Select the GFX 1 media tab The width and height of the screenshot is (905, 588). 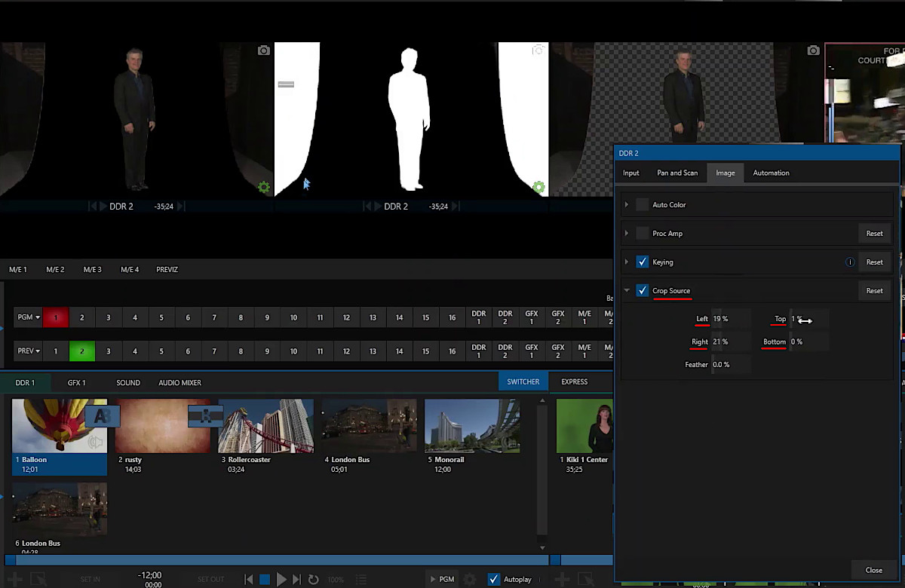pos(76,382)
